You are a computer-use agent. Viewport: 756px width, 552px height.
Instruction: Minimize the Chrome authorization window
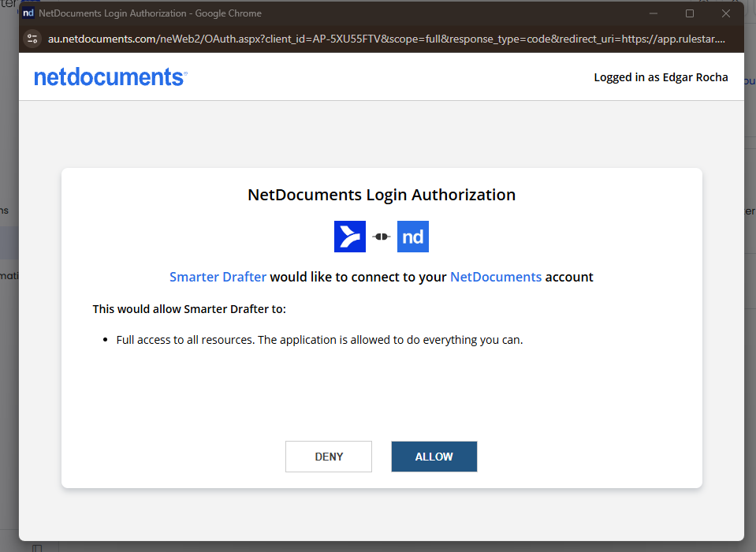(654, 13)
